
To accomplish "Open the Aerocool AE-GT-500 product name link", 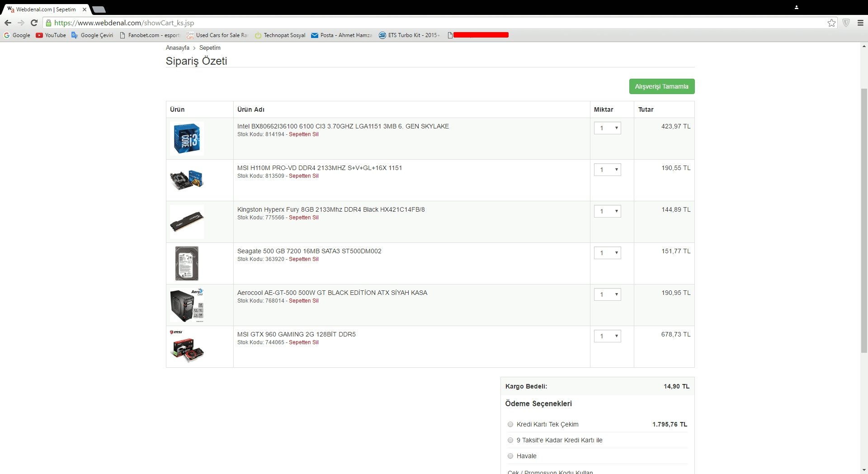I will point(332,293).
